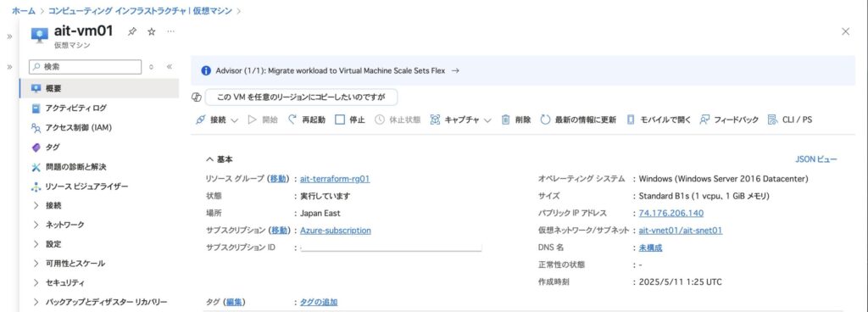Click the ait-vm01 virtual machine icon
Image resolution: width=868 pixels, height=312 pixels.
(39, 36)
